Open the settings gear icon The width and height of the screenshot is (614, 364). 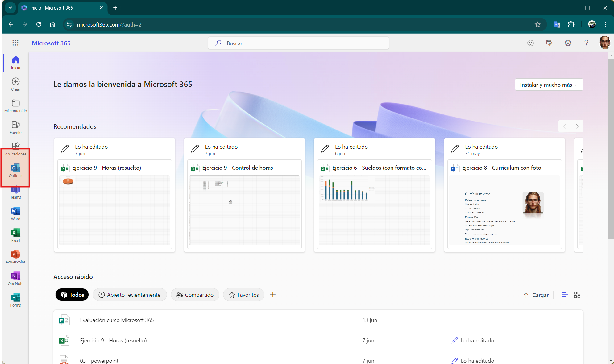568,43
